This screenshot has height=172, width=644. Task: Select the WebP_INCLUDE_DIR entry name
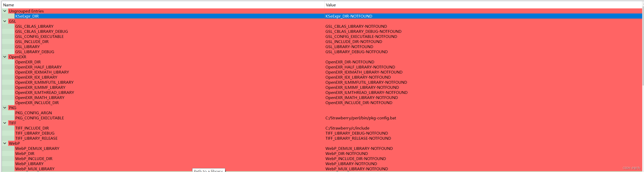click(x=34, y=159)
